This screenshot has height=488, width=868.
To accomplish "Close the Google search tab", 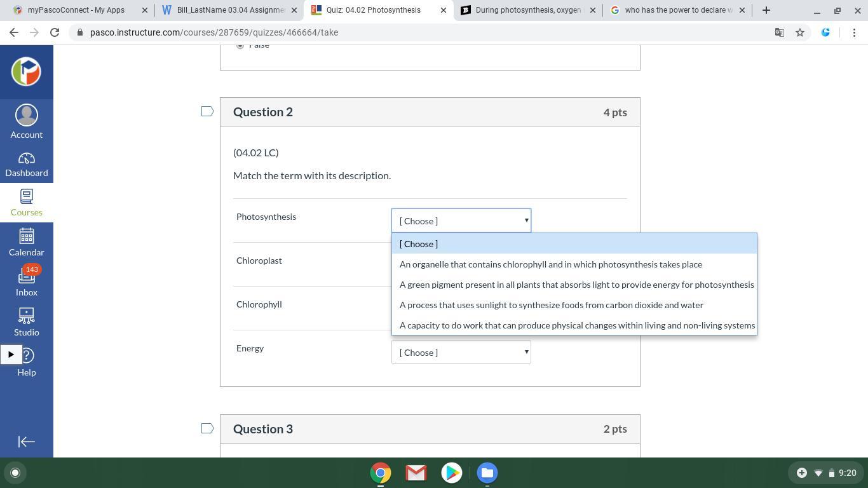I will (742, 10).
